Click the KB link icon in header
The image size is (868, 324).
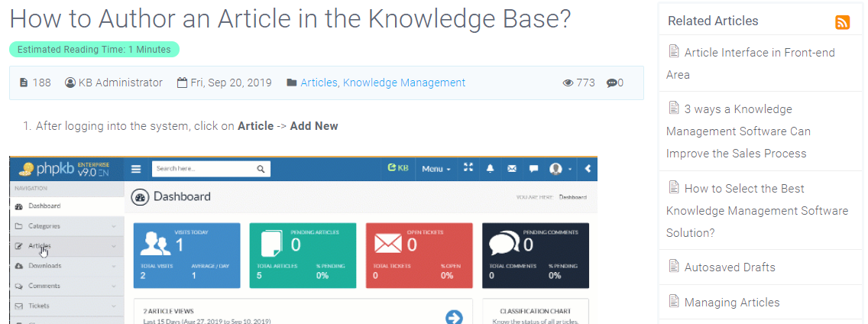tap(398, 168)
